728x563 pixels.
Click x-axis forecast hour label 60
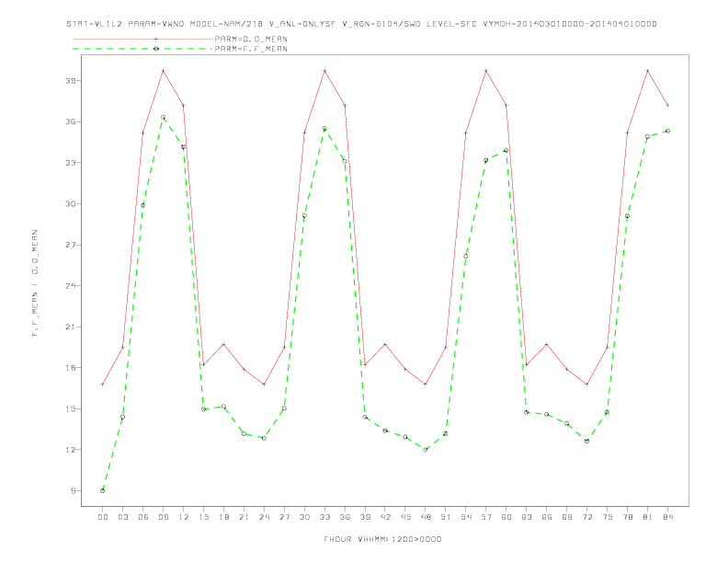coord(506,517)
